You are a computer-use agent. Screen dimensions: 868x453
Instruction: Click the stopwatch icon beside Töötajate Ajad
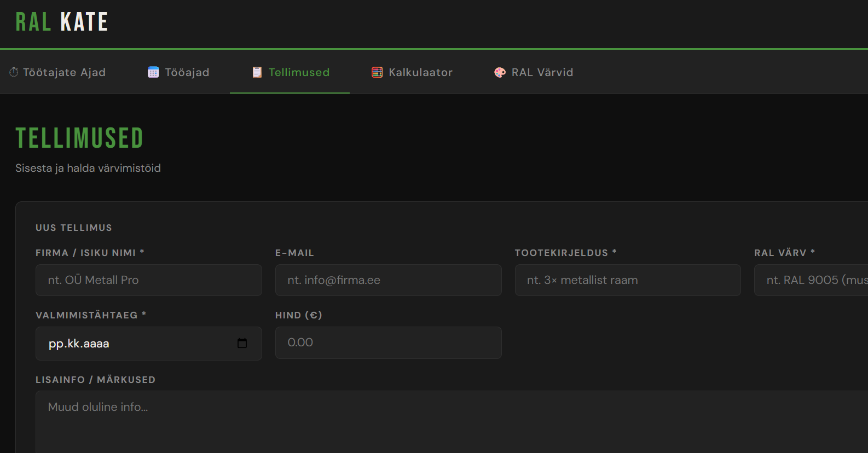tap(14, 72)
